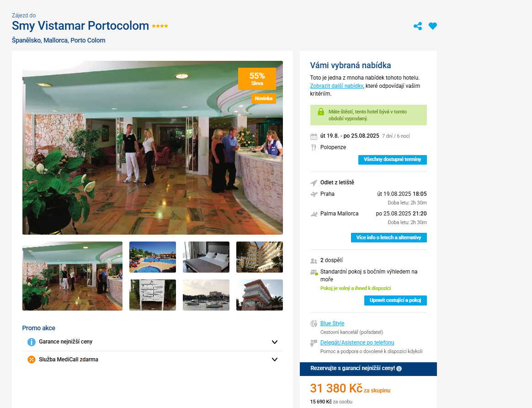This screenshot has width=532, height=408.
Task: Click the blue info icon next to Garance nejnižší ceny
Action: [x=31, y=342]
